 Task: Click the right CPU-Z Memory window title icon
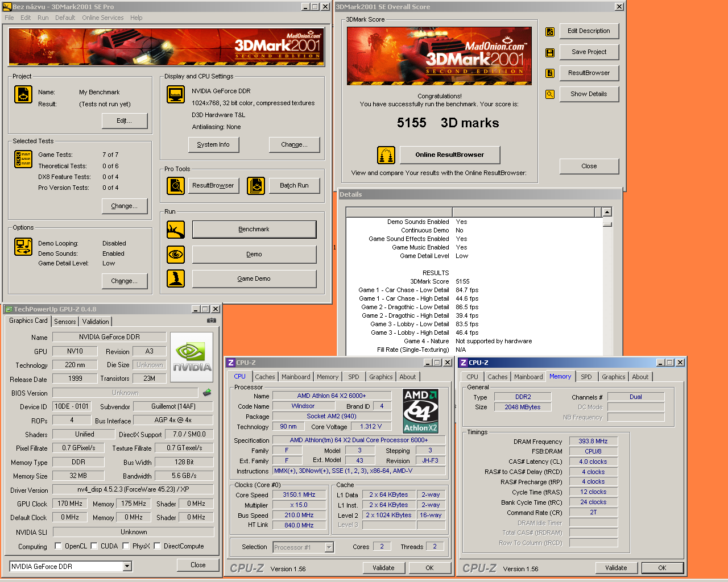point(463,363)
